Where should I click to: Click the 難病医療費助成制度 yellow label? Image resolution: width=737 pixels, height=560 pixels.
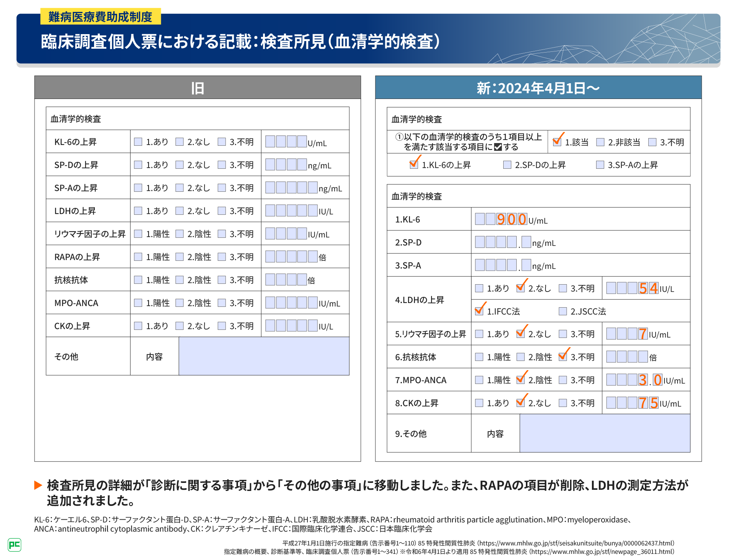point(101,17)
